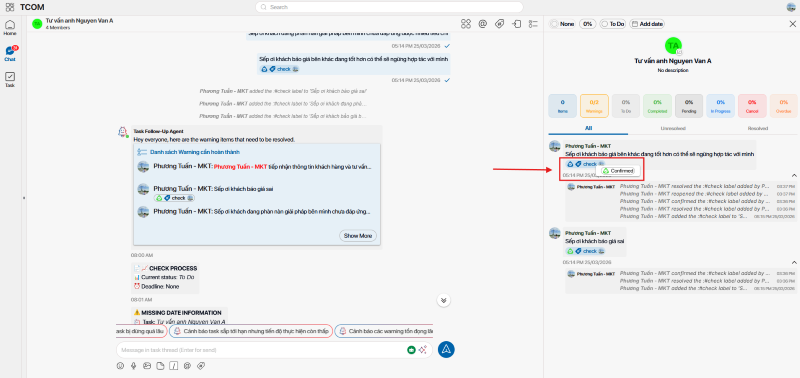Jump to latest with double-chevron button
The width and height of the screenshot is (800, 378).
click(443, 300)
